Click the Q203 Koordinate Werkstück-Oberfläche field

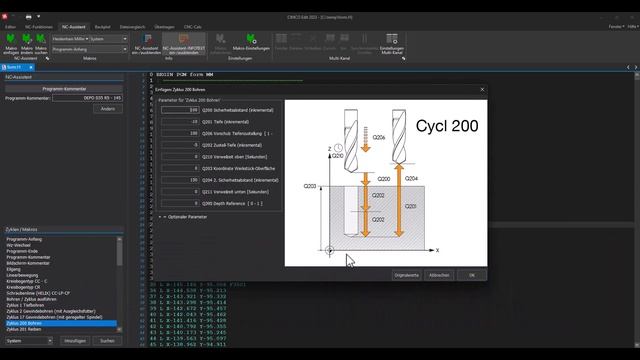180,168
